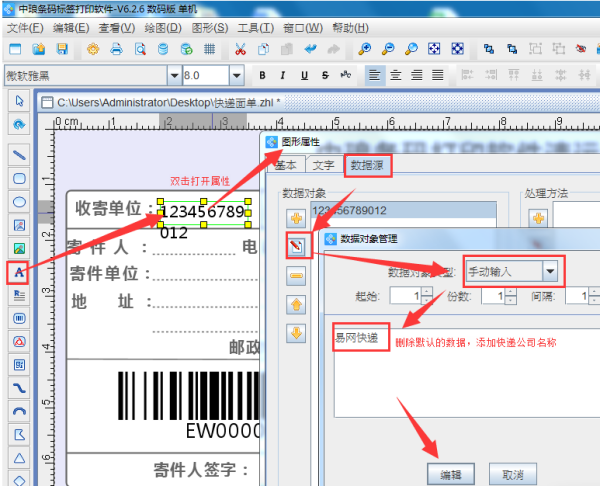
Task: Click the New document icon
Action: pos(15,49)
